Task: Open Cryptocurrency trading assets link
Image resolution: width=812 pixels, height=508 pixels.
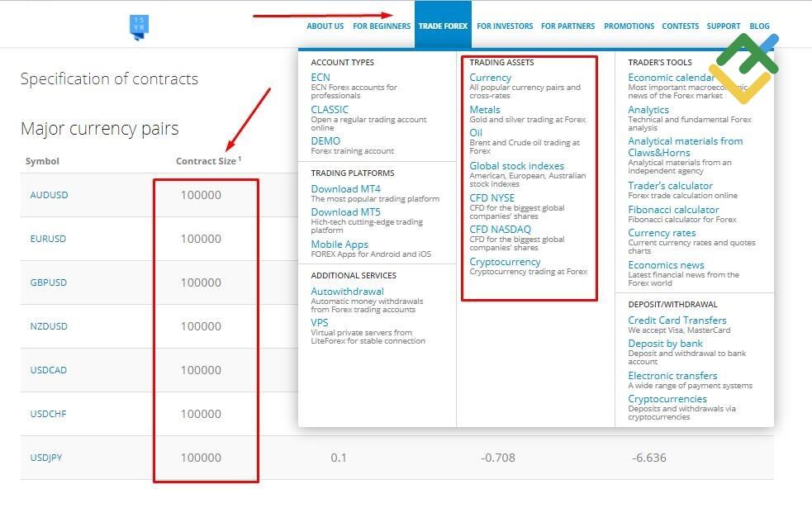Action: 505,262
